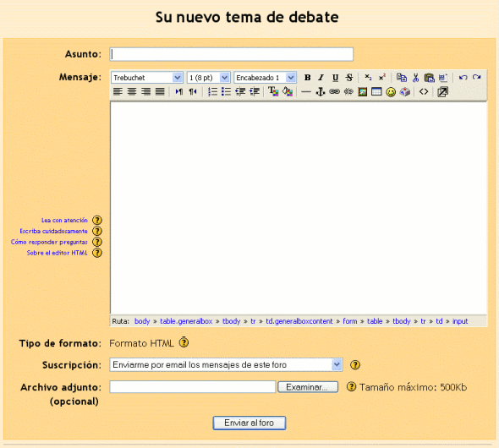499x448 pixels.
Task: Toggle HTML source code view
Action: 424,92
